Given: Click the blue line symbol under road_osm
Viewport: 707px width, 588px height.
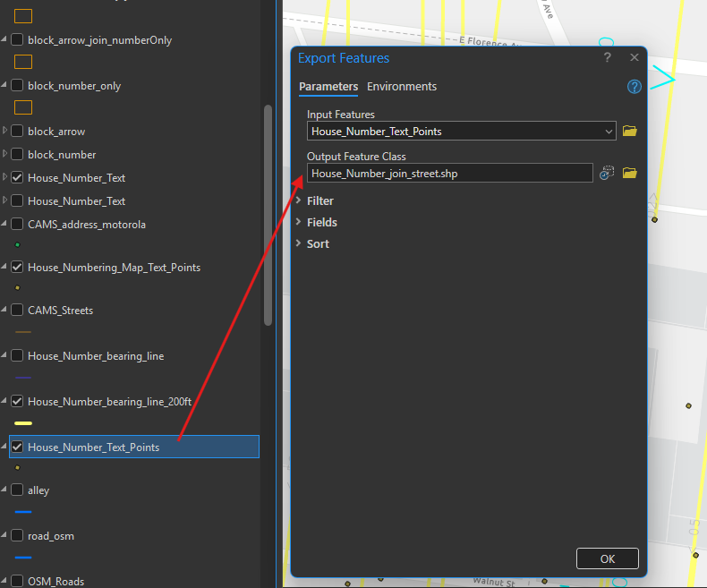Looking at the screenshot, I should pyautogui.click(x=23, y=558).
